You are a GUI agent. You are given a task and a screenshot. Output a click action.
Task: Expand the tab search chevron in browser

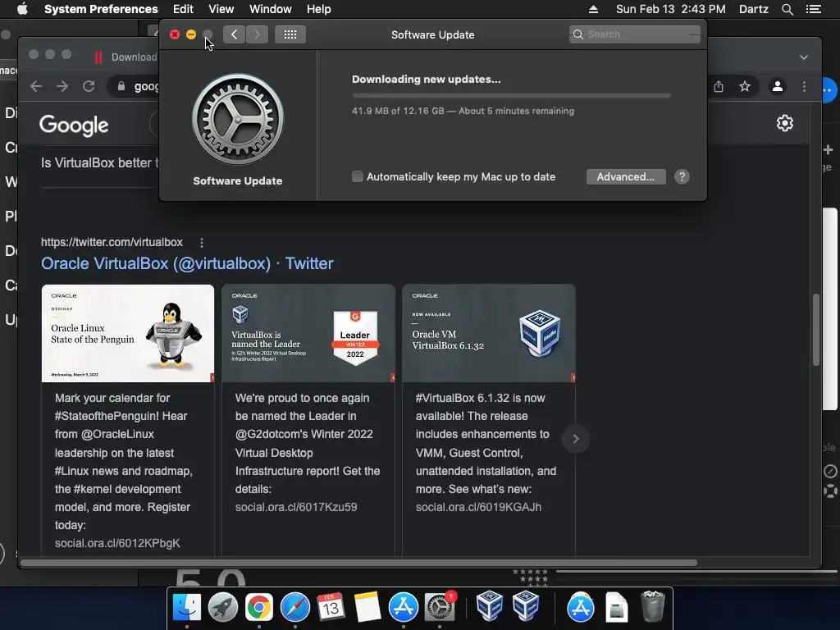pyautogui.click(x=804, y=57)
